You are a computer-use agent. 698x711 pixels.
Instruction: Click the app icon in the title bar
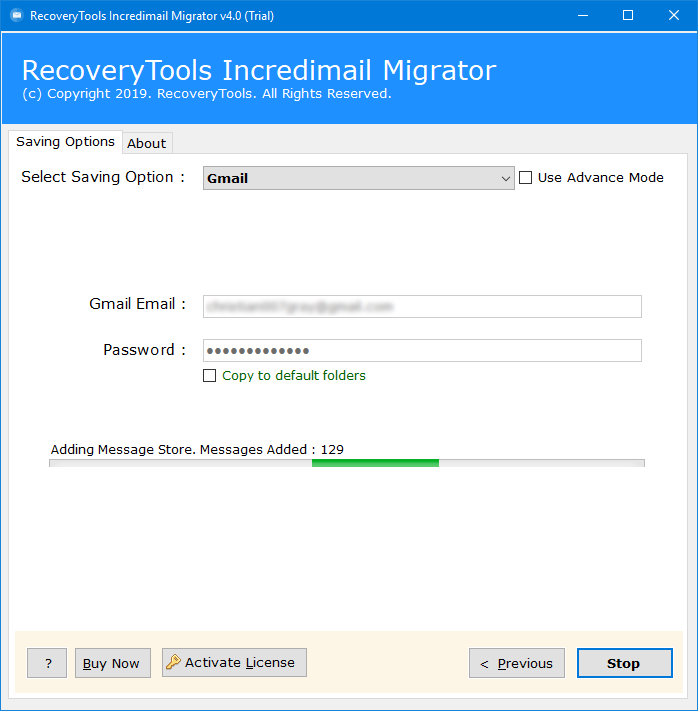(x=17, y=15)
